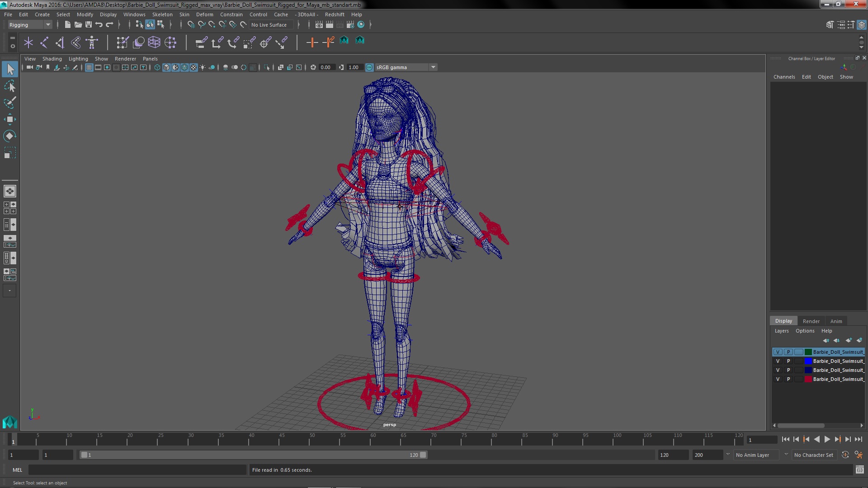Click the Create Lattice shelf icon
The height and width of the screenshot is (488, 868).
(x=154, y=42)
